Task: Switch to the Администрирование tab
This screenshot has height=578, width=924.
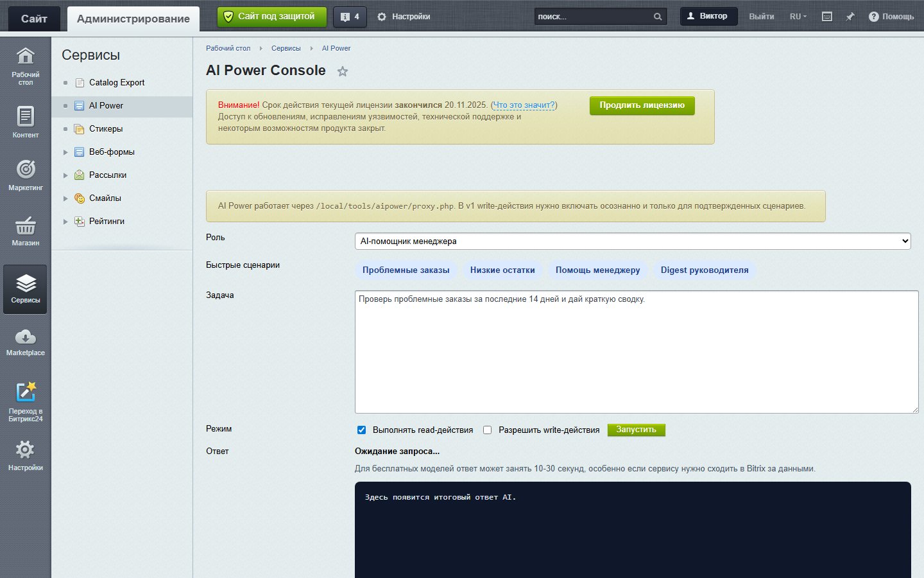Action: coord(133,19)
